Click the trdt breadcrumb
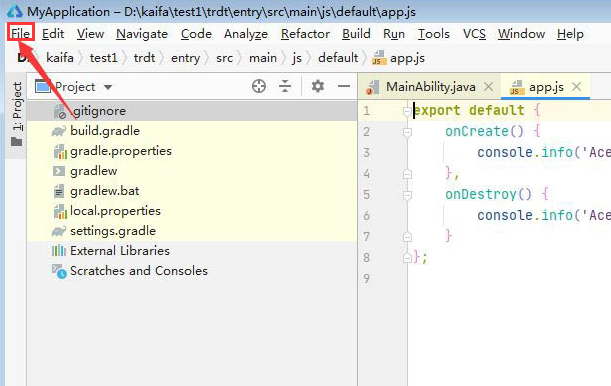Screen dimensions: 611x386 click(144, 58)
